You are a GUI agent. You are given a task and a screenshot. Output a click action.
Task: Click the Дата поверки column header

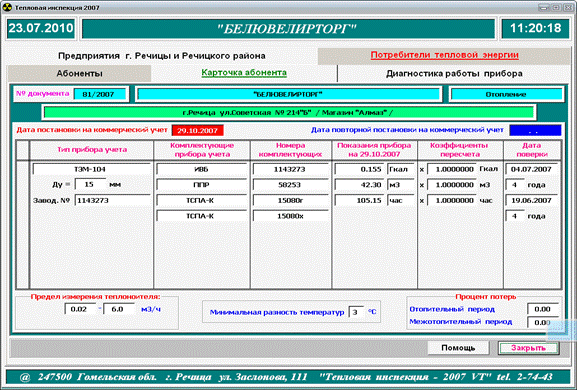532,150
